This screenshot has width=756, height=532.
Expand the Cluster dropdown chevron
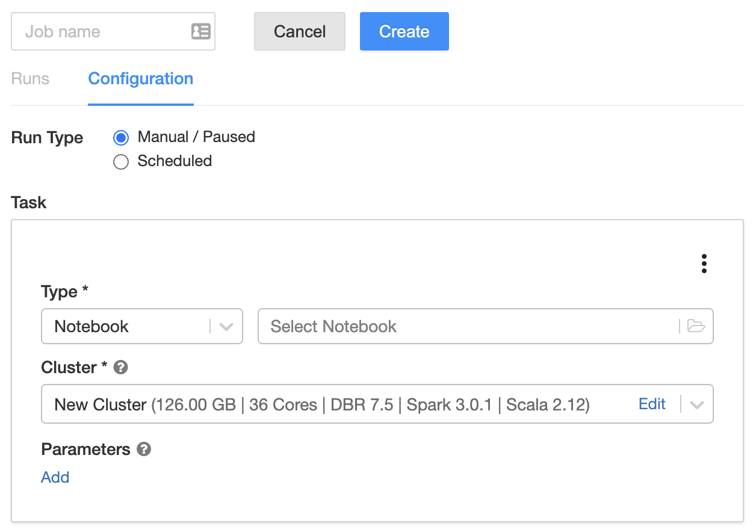pos(697,404)
